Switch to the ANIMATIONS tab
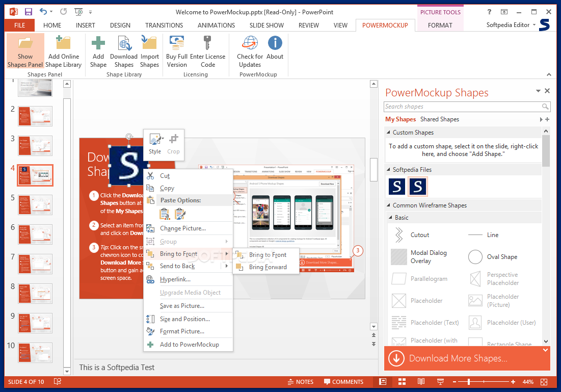Viewport: 561px width, 392px height. pyautogui.click(x=216, y=25)
